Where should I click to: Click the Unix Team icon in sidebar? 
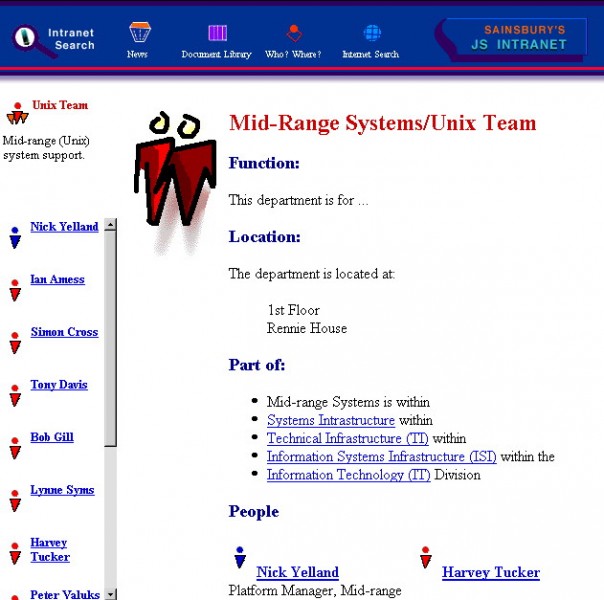coord(17,111)
